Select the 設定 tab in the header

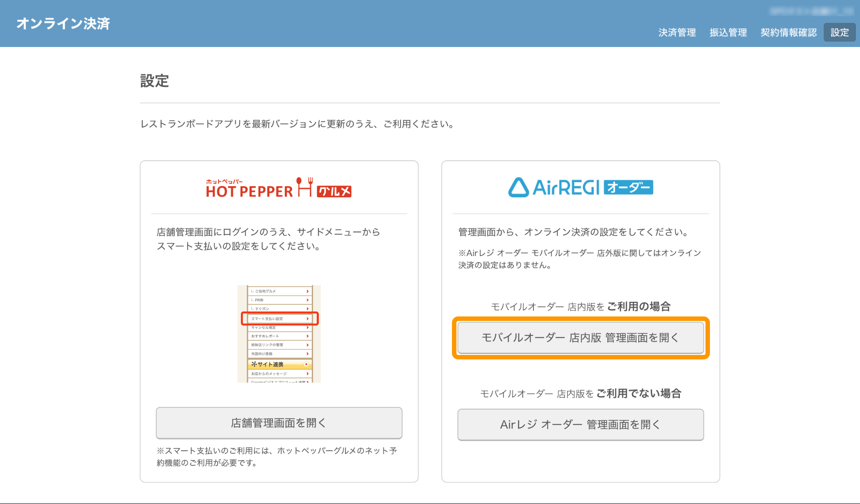(839, 33)
